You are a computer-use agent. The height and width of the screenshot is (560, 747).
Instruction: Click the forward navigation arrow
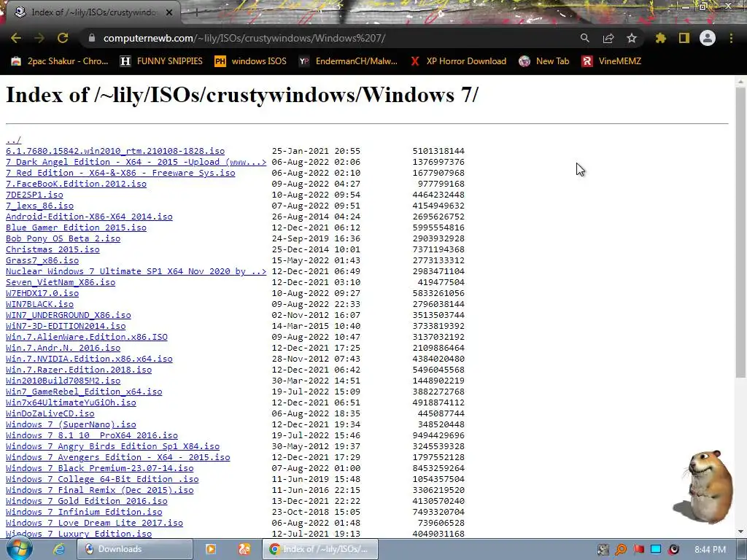tap(39, 38)
